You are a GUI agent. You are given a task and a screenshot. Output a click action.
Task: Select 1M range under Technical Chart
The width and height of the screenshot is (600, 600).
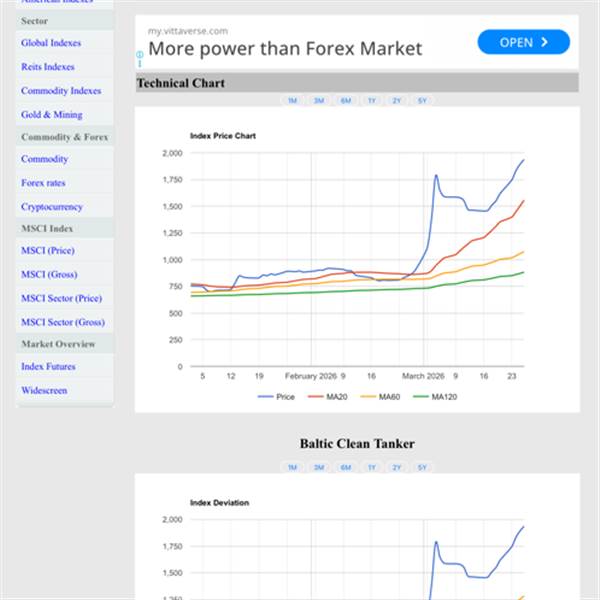pyautogui.click(x=292, y=101)
